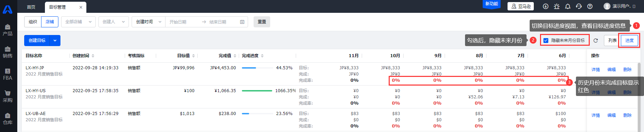Sort by 创建时间 column sort arrows
The image size is (644, 132).
(93, 56)
